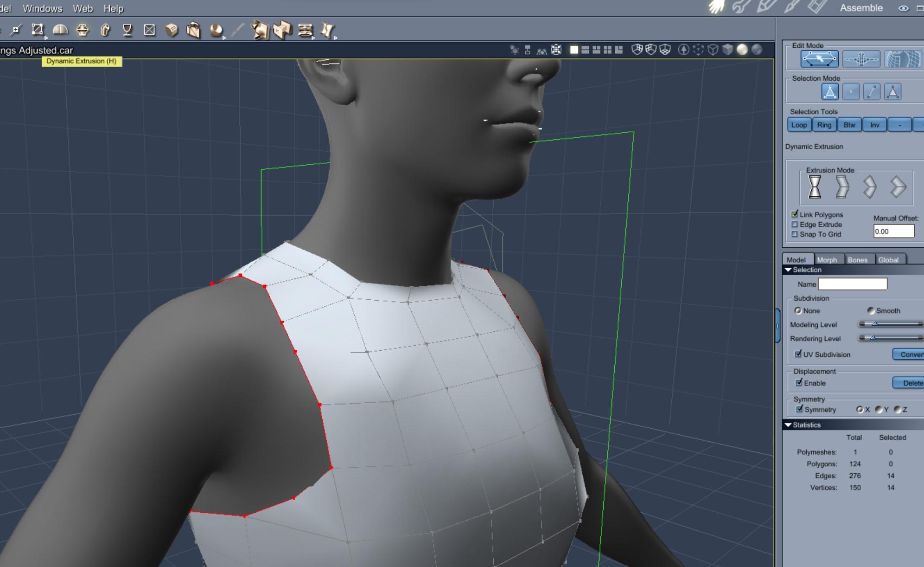
Task: Select edge selection mode icon
Action: pyautogui.click(x=872, y=92)
